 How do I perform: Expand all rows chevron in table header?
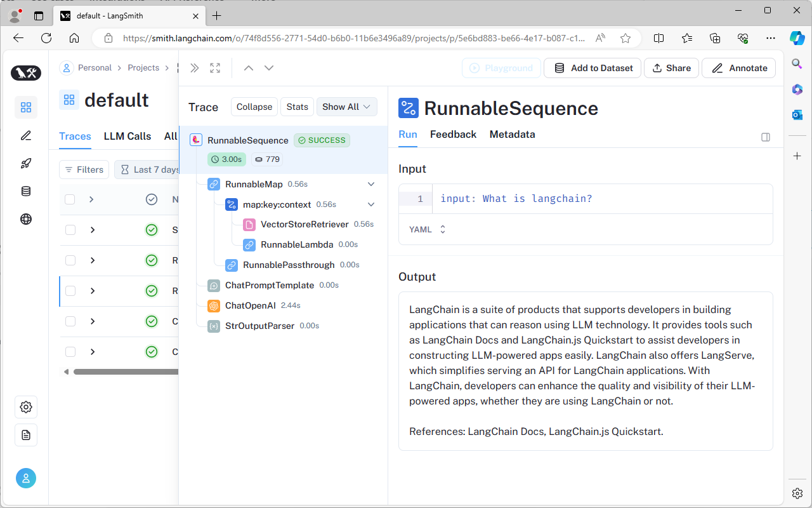tap(91, 199)
